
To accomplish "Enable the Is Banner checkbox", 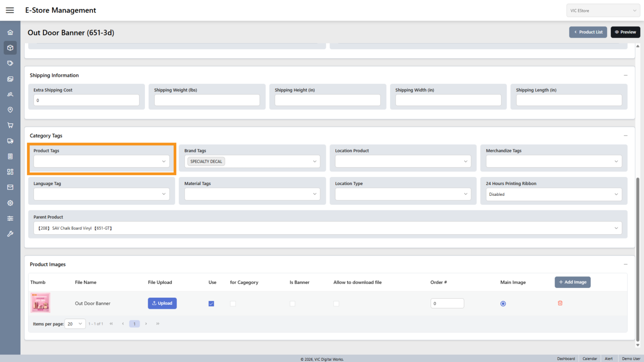I will tap(292, 304).
